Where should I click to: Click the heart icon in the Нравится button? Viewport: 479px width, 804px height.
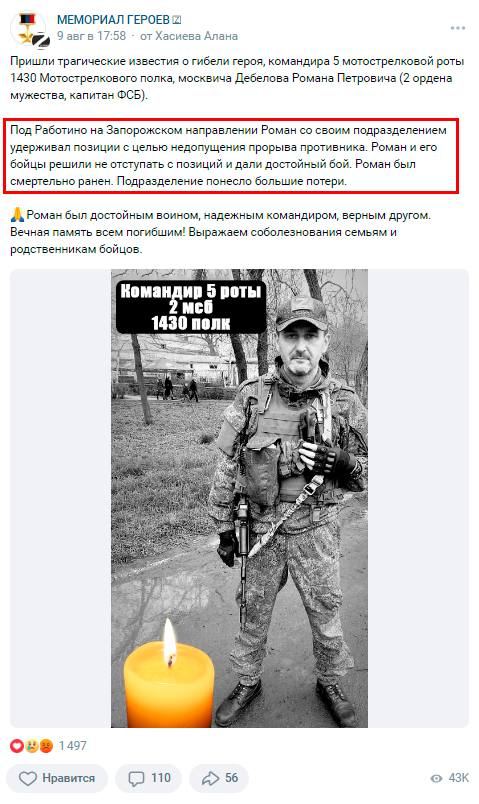(x=28, y=778)
